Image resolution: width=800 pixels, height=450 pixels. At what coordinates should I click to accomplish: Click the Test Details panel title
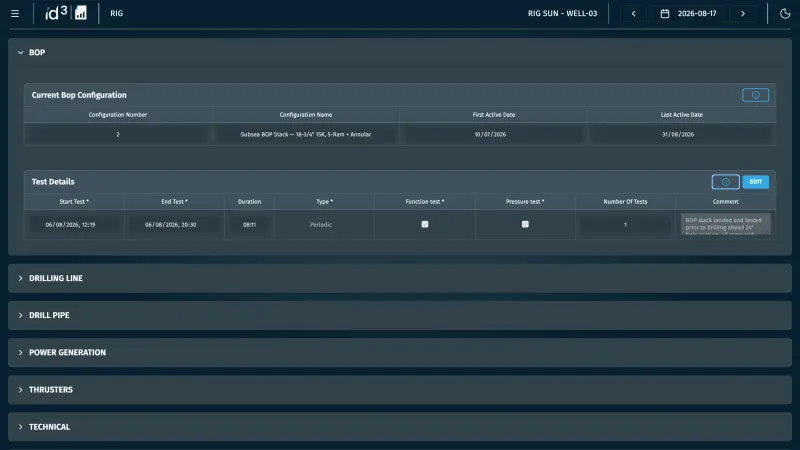click(53, 182)
